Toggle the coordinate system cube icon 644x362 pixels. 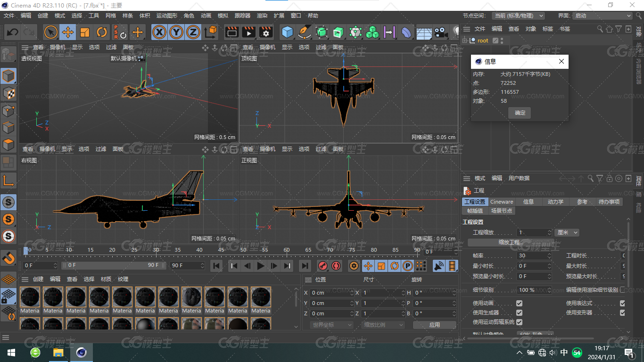tap(211, 32)
